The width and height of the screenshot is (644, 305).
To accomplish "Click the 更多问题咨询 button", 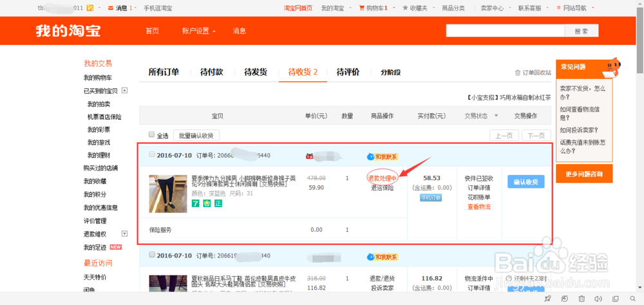I will [x=584, y=174].
